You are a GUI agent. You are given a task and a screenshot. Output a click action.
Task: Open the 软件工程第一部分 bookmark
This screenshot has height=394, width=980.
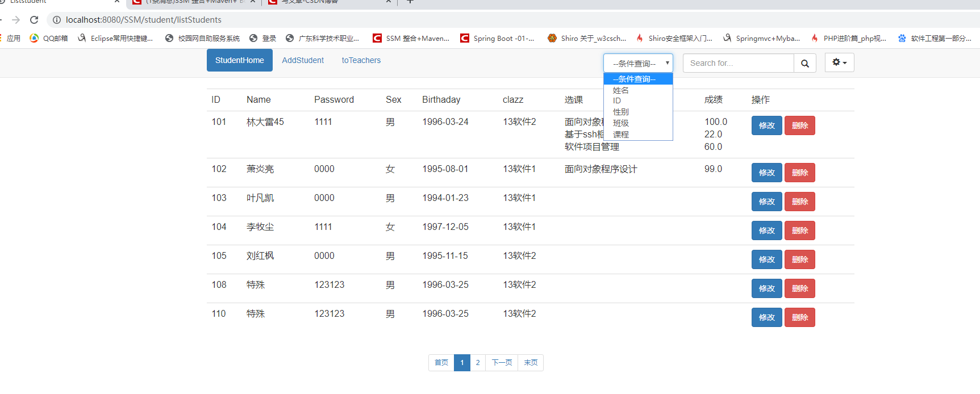(x=935, y=38)
